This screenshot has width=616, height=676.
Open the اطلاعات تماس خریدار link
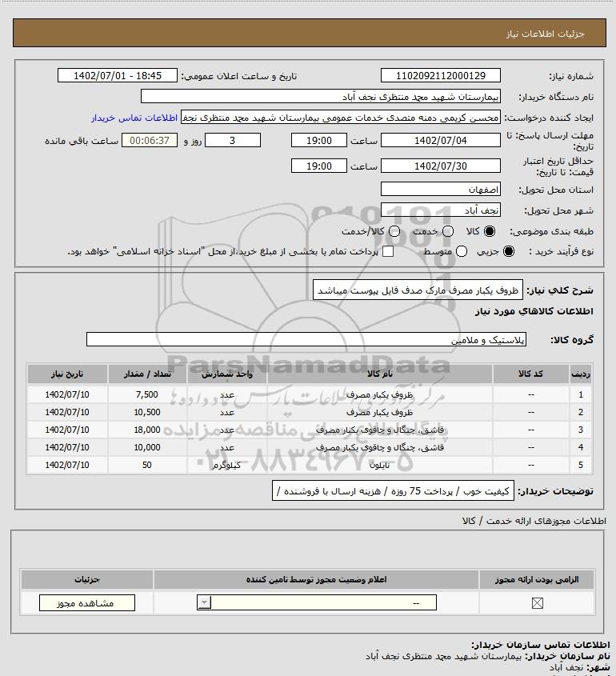134,118
